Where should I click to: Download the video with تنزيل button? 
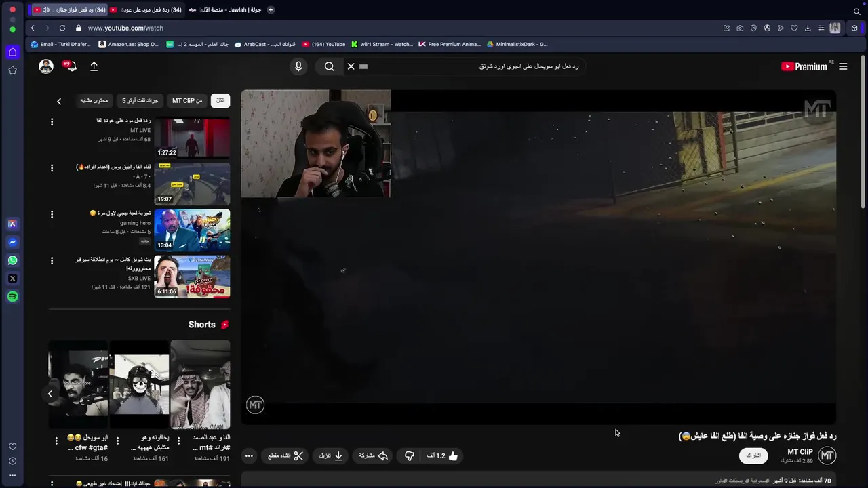331,455
